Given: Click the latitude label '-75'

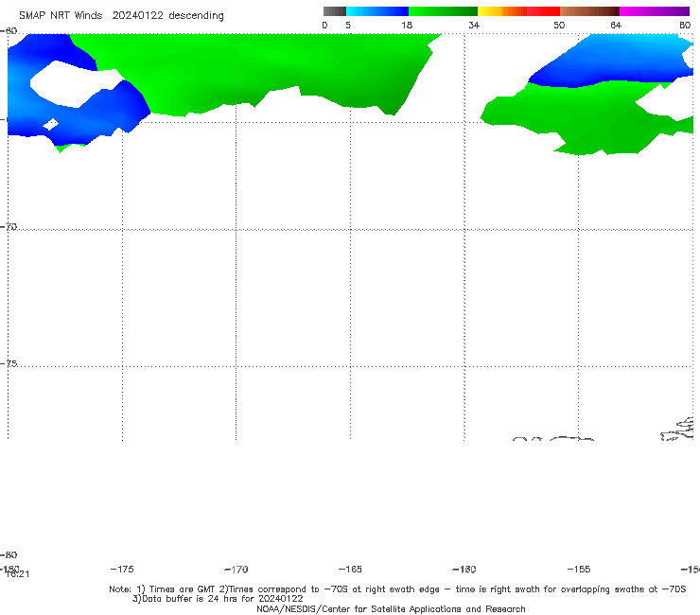Looking at the screenshot, I should coord(9,363).
